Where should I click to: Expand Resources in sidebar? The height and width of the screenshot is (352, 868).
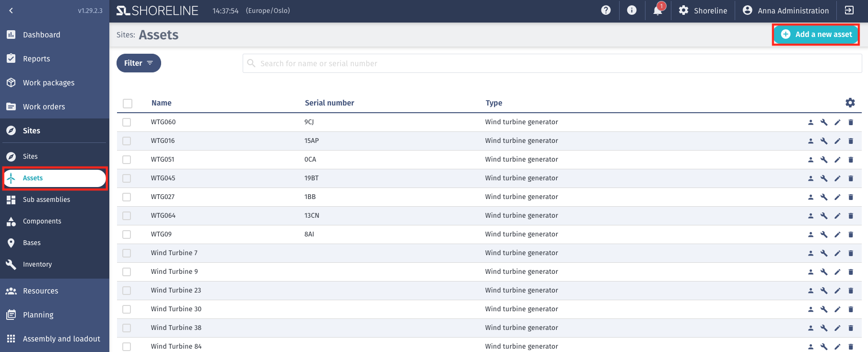[55, 291]
